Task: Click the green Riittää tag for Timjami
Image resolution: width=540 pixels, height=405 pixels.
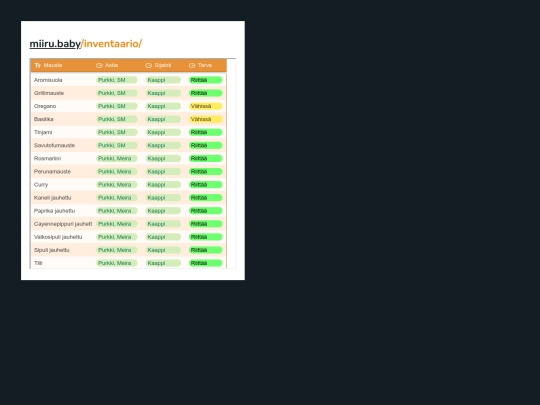Action: click(x=206, y=133)
